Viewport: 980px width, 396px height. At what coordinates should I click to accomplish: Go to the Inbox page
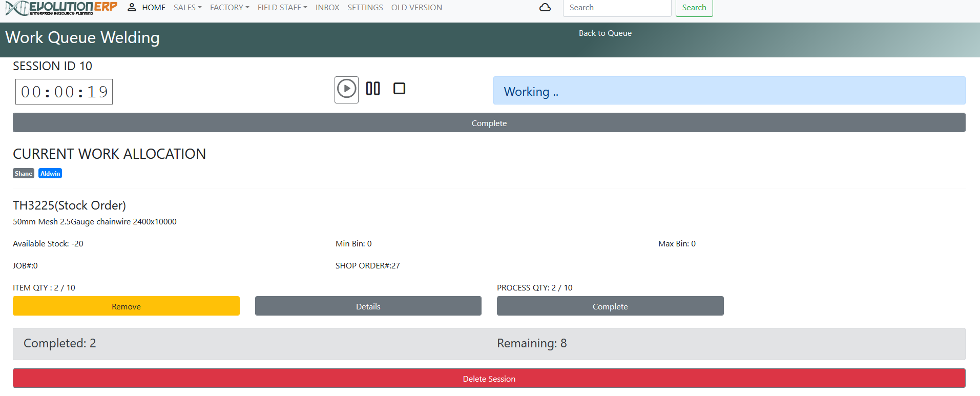click(327, 8)
